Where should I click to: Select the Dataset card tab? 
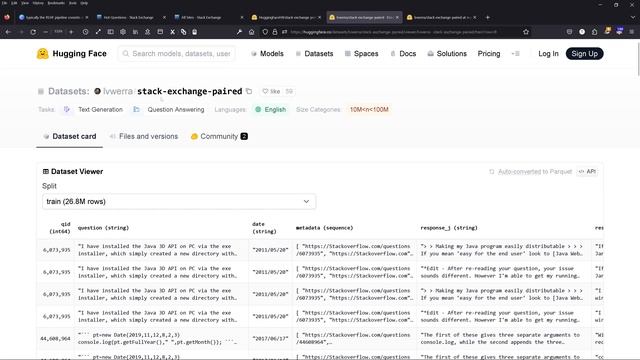(69, 136)
